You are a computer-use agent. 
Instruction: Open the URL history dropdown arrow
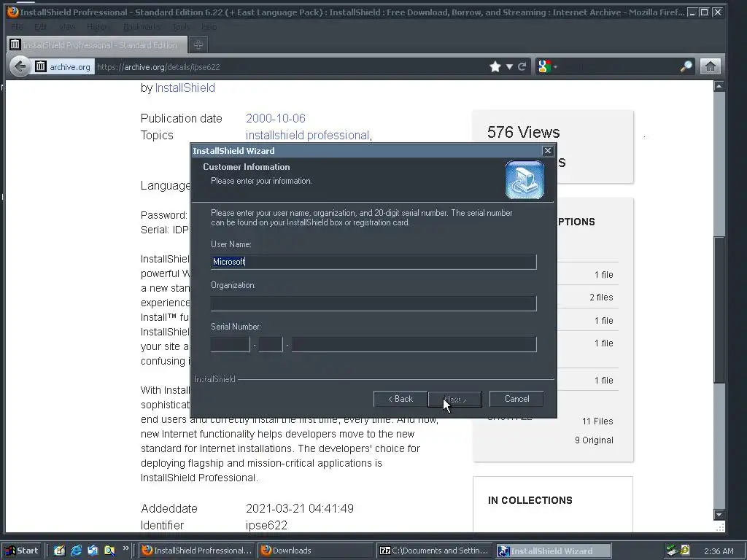509,66
